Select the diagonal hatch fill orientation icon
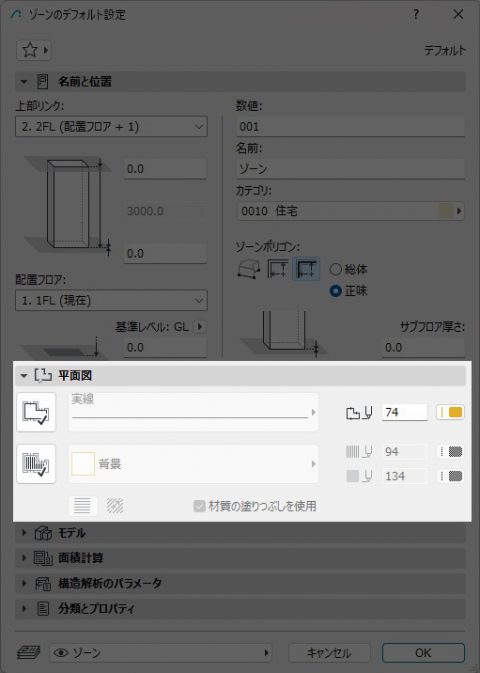 [115, 506]
